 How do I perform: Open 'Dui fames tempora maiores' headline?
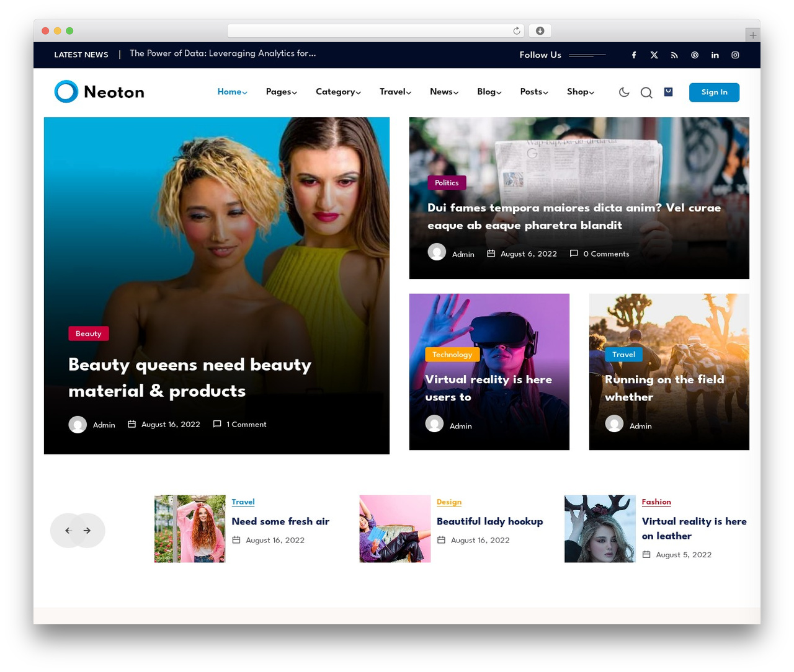[x=574, y=216]
